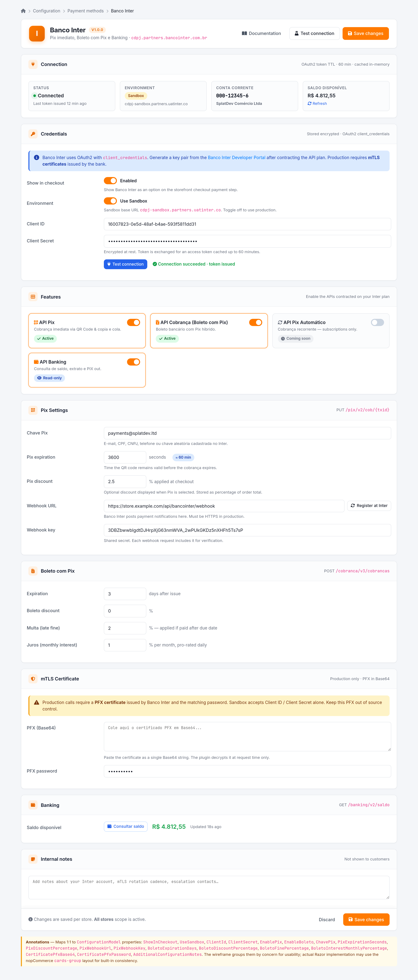Viewport: 418px width, 980px height.
Task: Click the green check in connection succeeded message
Action: coord(155,264)
